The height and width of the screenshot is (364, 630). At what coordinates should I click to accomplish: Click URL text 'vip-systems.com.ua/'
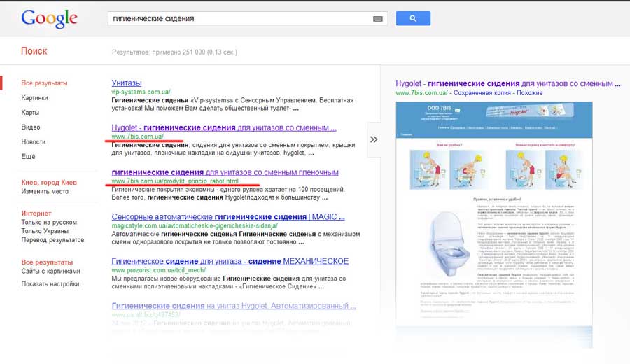[141, 92]
